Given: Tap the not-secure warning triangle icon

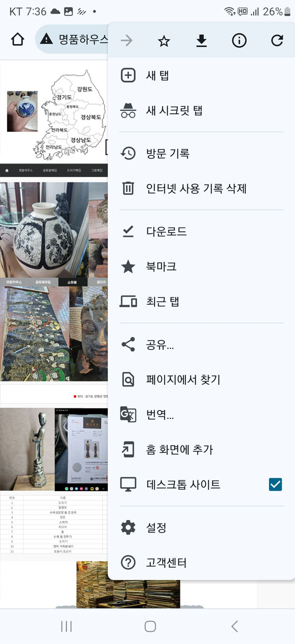Looking at the screenshot, I should 46,39.
